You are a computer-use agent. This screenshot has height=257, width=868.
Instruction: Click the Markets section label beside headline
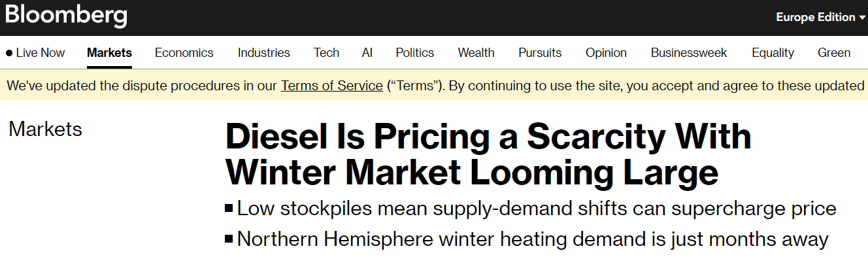tap(46, 129)
